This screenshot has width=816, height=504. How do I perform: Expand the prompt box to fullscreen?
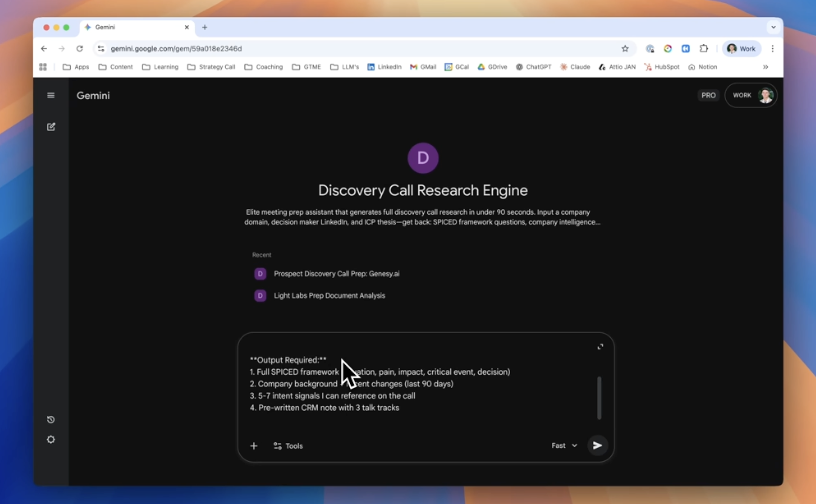(600, 347)
